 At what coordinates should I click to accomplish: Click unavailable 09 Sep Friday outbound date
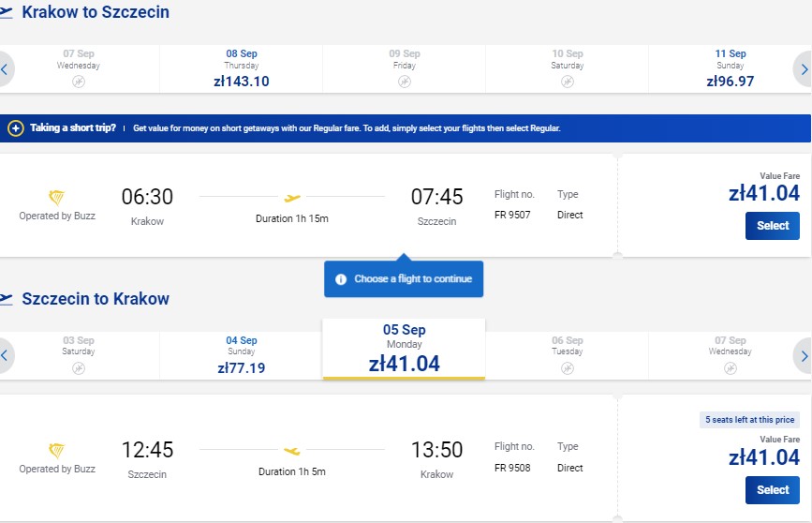click(404, 68)
